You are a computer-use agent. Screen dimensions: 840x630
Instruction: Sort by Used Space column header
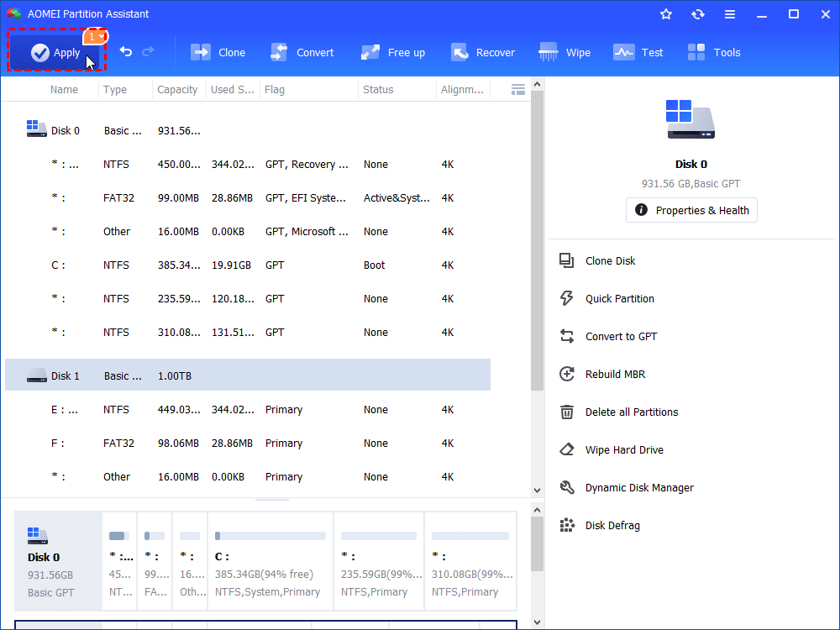[x=233, y=90]
